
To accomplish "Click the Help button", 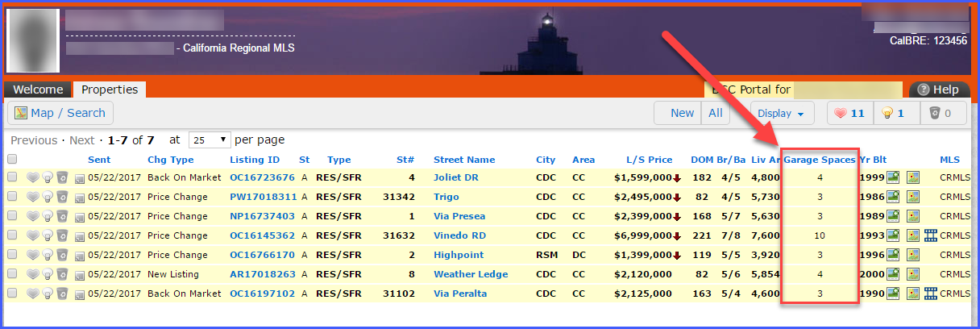I will 938,90.
